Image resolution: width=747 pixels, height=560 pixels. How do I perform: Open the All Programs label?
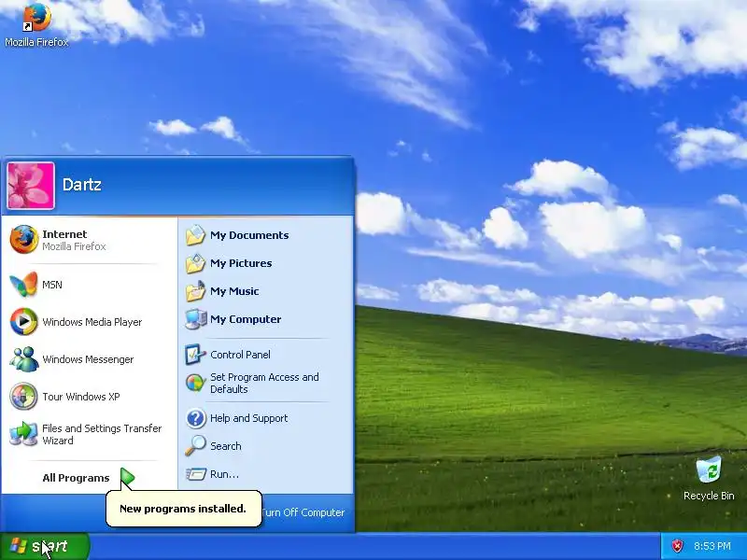point(76,478)
